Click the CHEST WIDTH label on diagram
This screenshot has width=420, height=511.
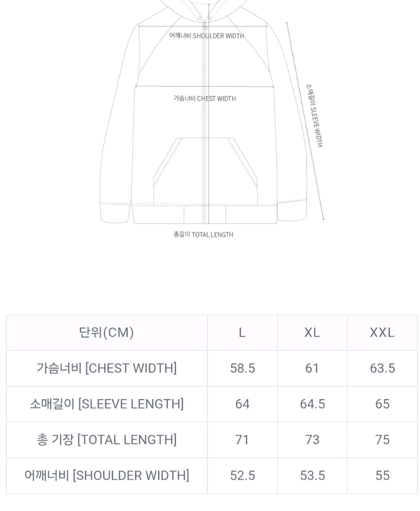[x=204, y=99]
